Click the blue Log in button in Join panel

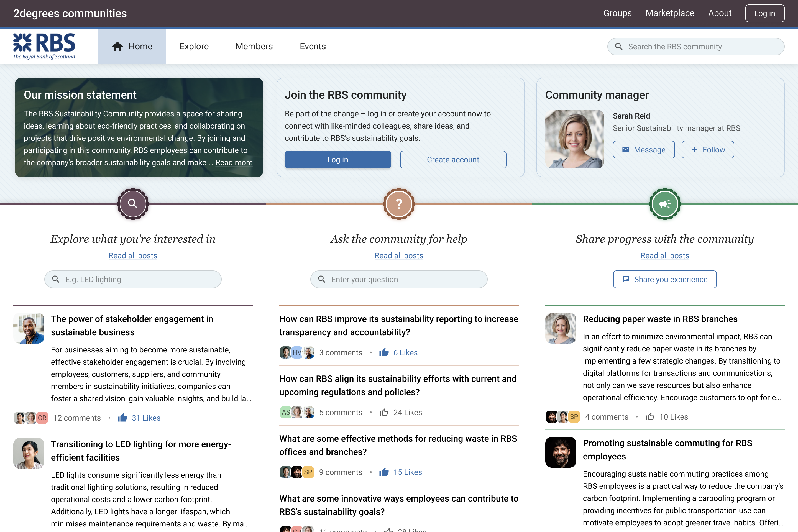click(338, 160)
